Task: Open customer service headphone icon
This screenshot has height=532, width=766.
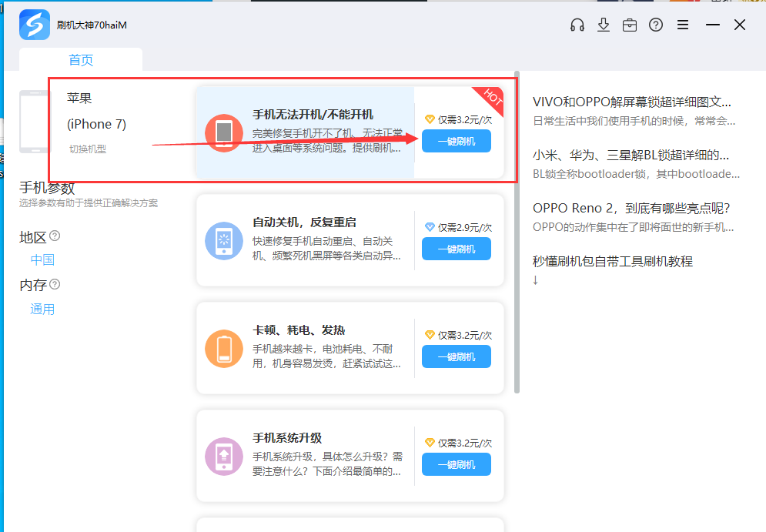Action: coord(577,25)
